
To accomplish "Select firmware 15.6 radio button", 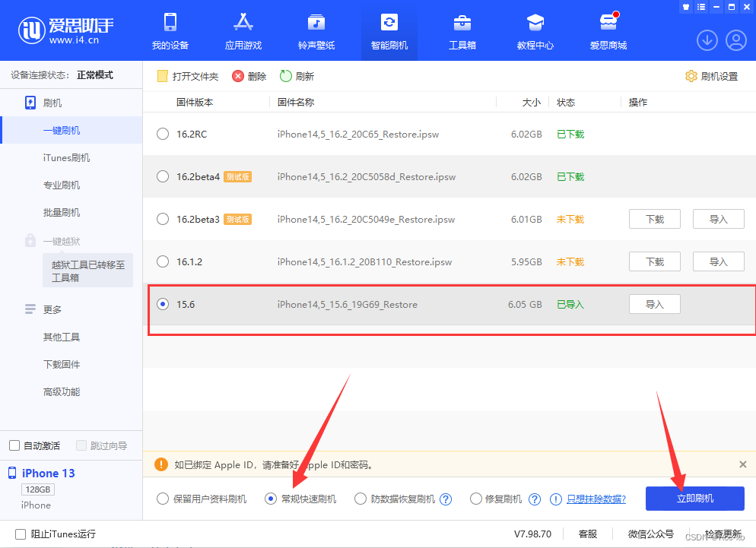I will coord(163,304).
